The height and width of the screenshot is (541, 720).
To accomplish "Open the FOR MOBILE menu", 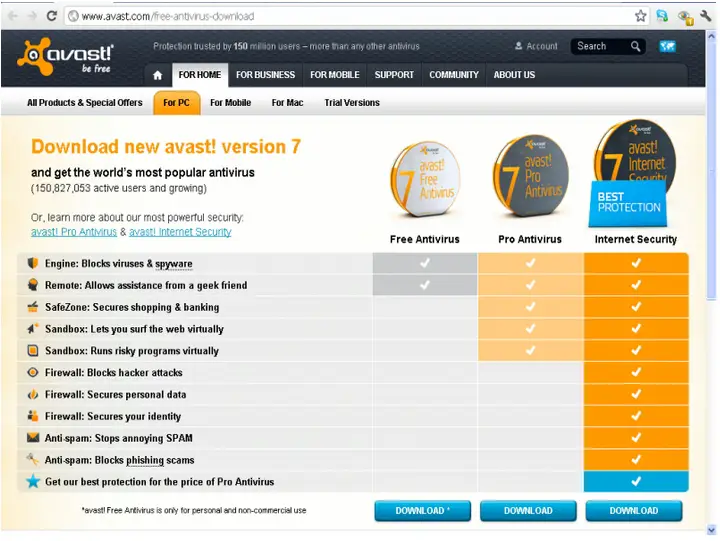I will 335,75.
